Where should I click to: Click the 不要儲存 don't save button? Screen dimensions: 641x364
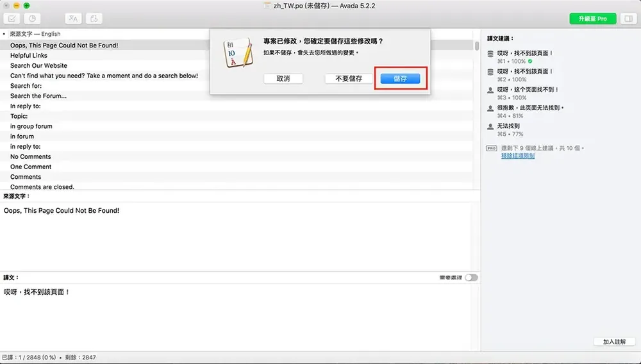(349, 78)
